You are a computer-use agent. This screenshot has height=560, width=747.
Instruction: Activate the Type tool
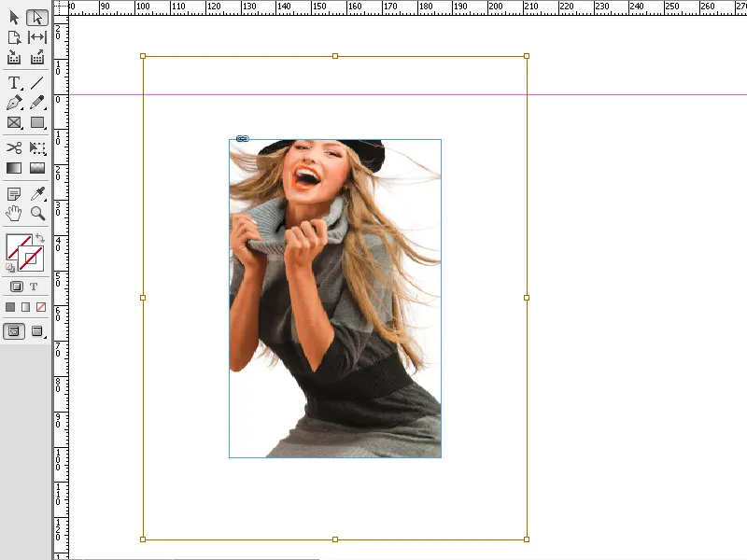(x=13, y=81)
